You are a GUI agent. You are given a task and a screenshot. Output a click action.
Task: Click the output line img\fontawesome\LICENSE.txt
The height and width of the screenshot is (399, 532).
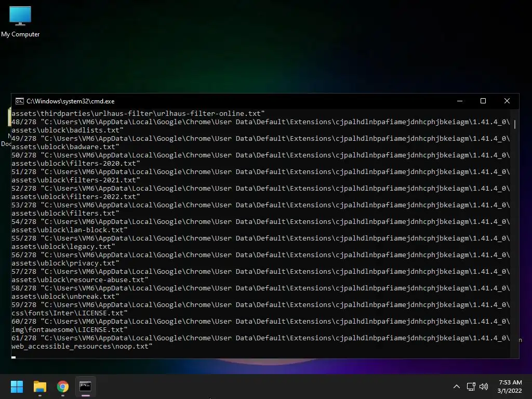(70, 329)
